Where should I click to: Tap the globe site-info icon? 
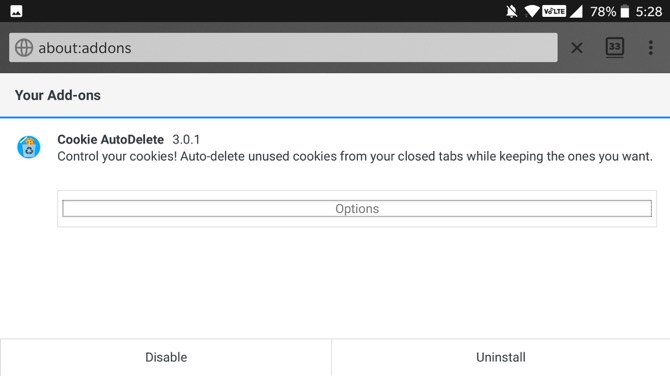[x=24, y=48]
